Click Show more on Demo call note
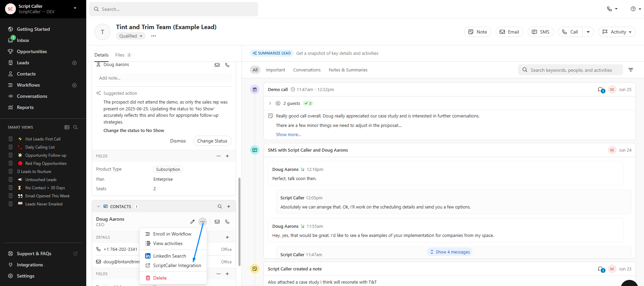 pos(289,134)
